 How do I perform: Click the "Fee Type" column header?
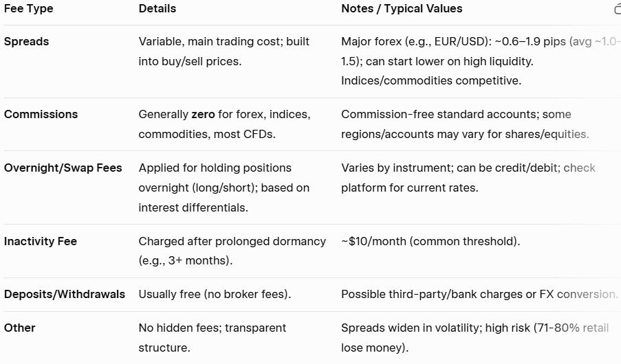pyautogui.click(x=28, y=9)
